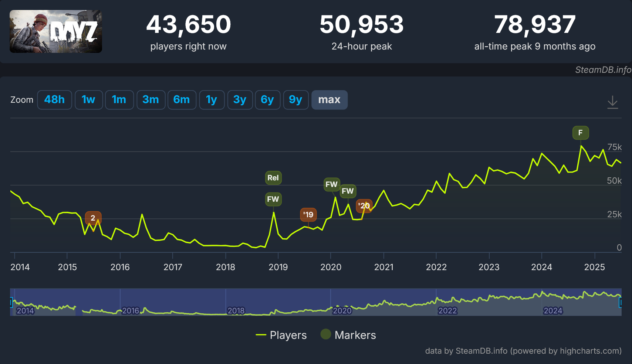Set zoom range to 1m

119,100
